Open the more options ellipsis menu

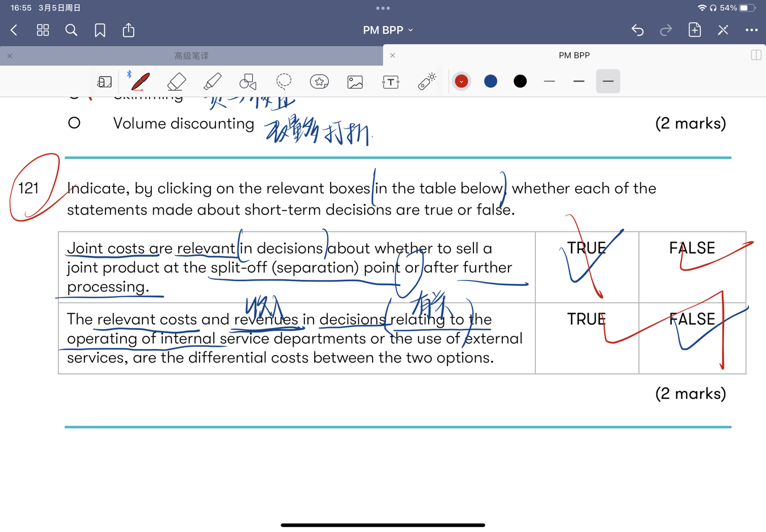[x=751, y=30]
